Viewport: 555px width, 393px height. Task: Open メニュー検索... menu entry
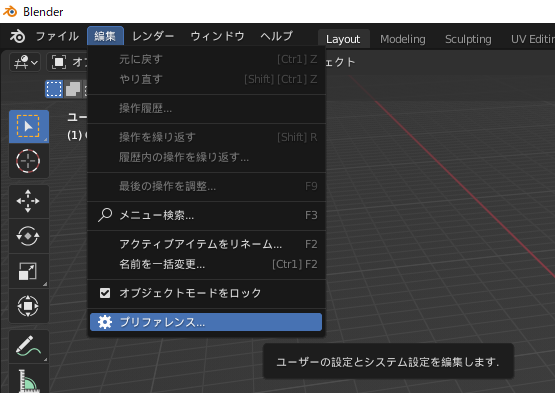pyautogui.click(x=206, y=215)
